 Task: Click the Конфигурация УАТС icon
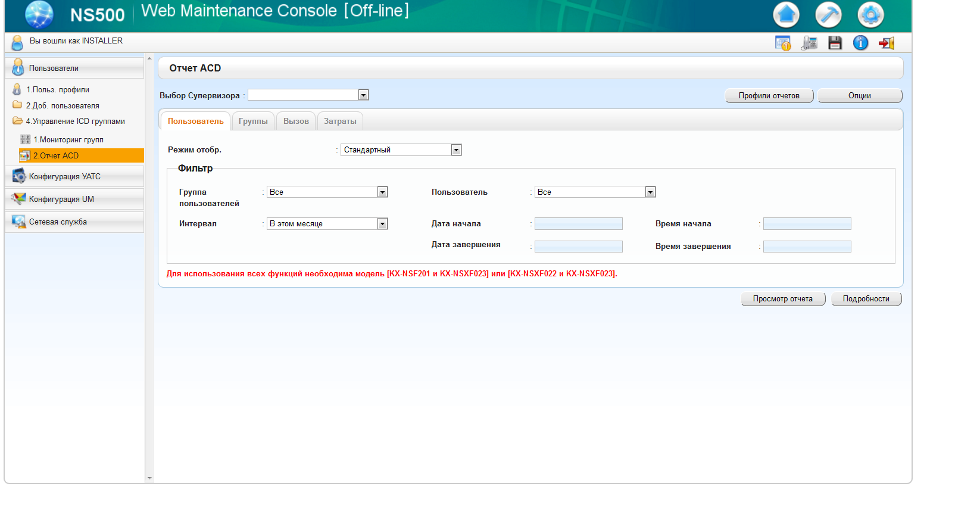pyautogui.click(x=19, y=176)
